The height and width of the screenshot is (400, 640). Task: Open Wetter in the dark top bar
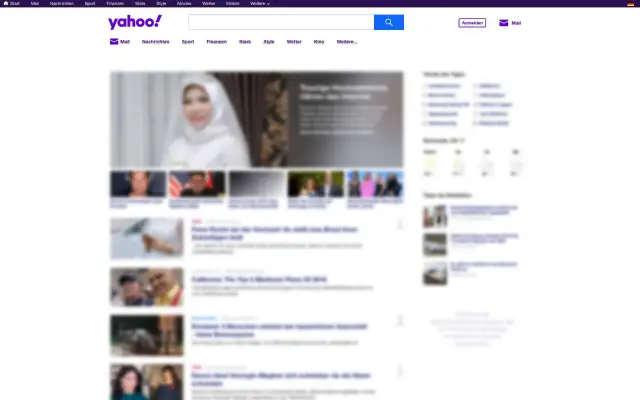tap(209, 3)
